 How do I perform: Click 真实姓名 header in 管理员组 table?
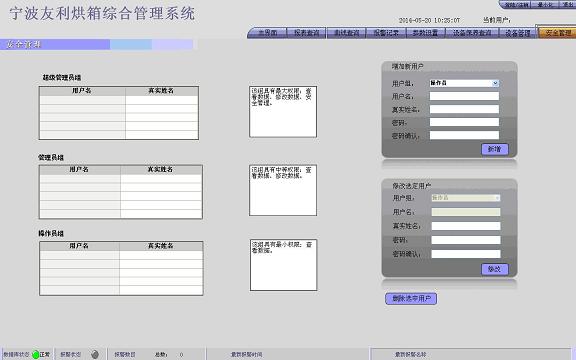tap(161, 170)
